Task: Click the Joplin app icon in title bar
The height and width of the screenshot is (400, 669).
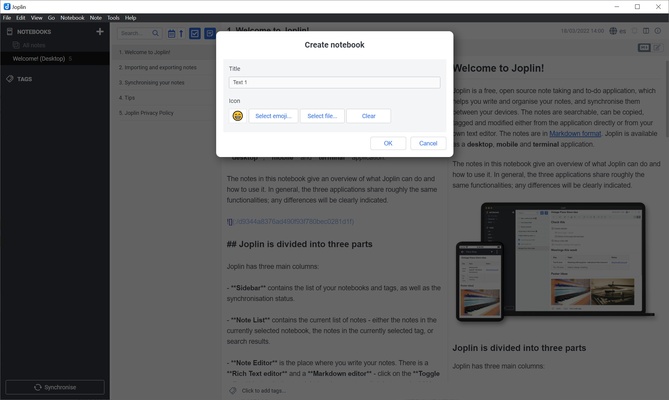Action: (7, 6)
